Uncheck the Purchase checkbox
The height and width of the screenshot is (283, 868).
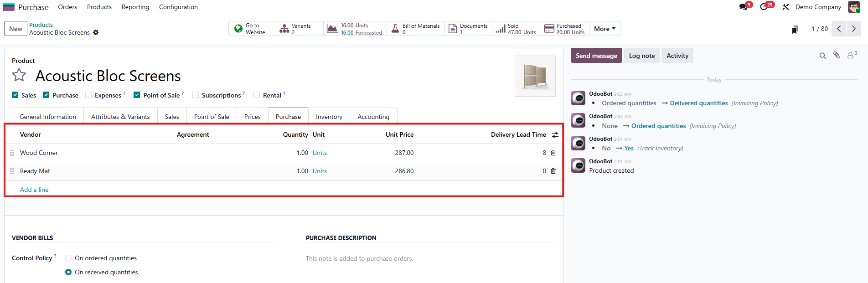46,95
